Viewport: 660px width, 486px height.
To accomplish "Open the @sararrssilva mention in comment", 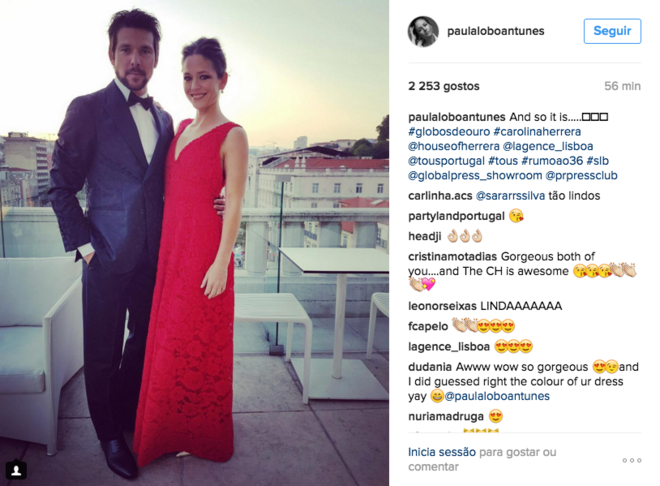I will click(510, 196).
